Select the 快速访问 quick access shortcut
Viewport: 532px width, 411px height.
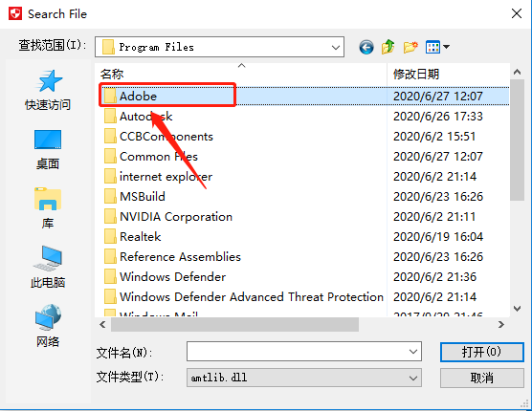point(48,90)
